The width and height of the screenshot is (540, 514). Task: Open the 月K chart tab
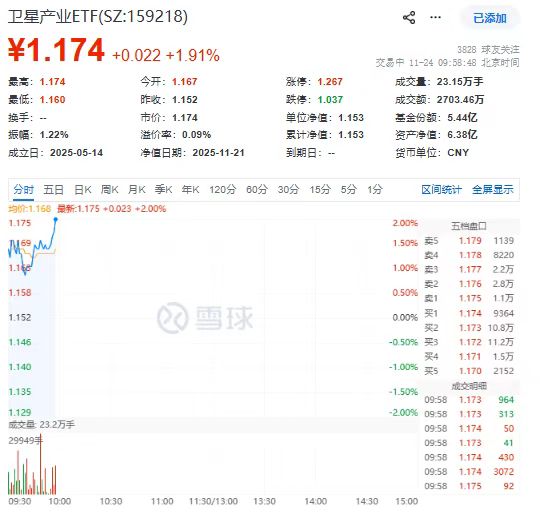click(136, 189)
